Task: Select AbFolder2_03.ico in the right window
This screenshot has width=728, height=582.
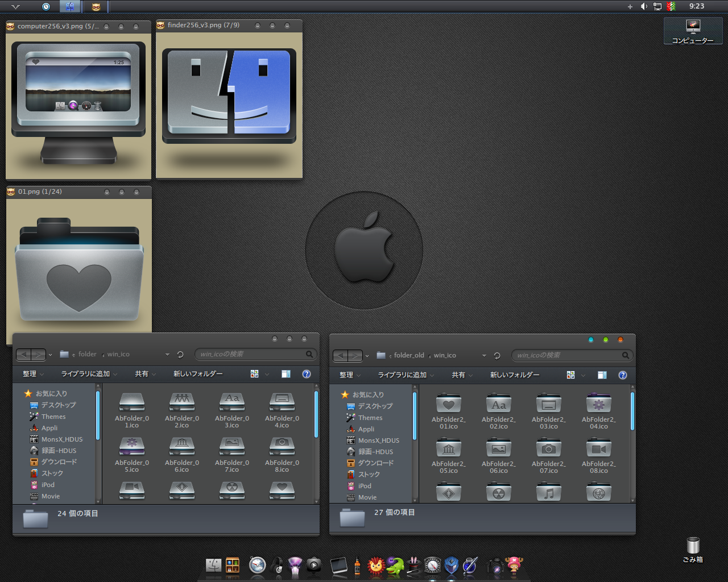Action: [549, 410]
